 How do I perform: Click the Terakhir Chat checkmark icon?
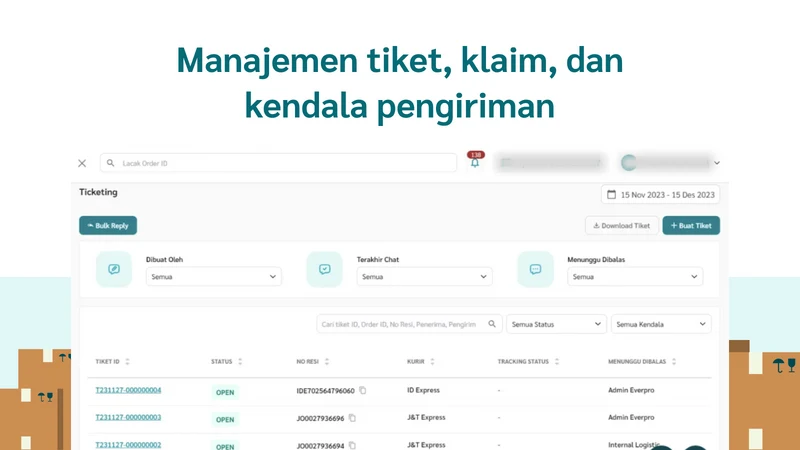tap(324, 269)
